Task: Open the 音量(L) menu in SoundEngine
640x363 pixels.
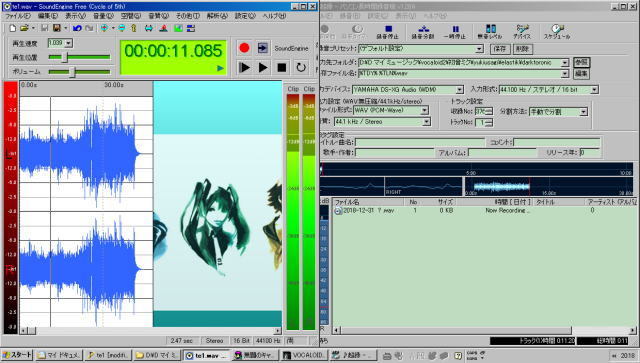Action: (103, 16)
